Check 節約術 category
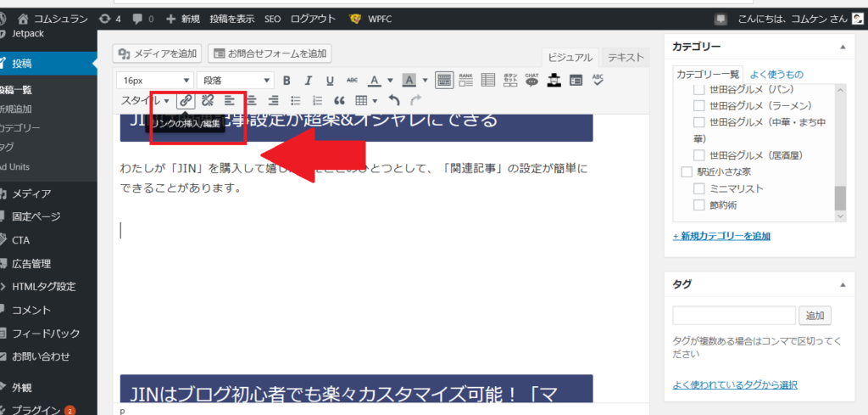Viewport: 868px width, 415px height. (x=698, y=205)
